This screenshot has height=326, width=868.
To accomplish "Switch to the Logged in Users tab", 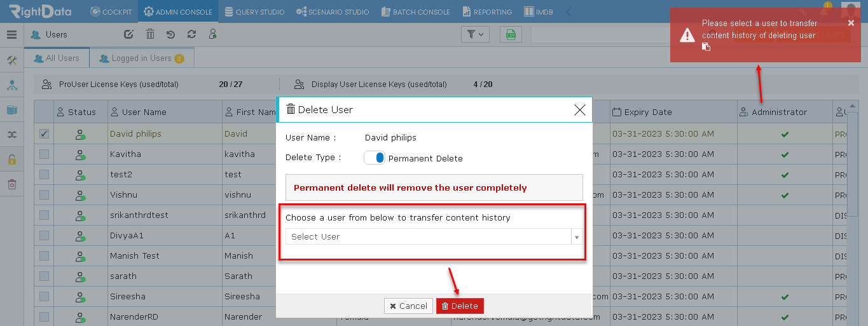I will (142, 58).
